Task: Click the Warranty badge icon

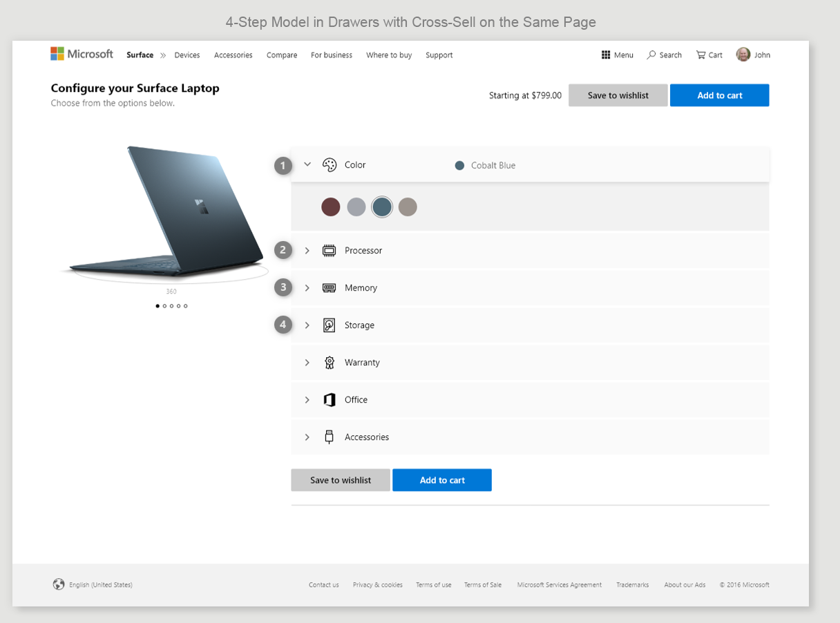Action: point(330,363)
